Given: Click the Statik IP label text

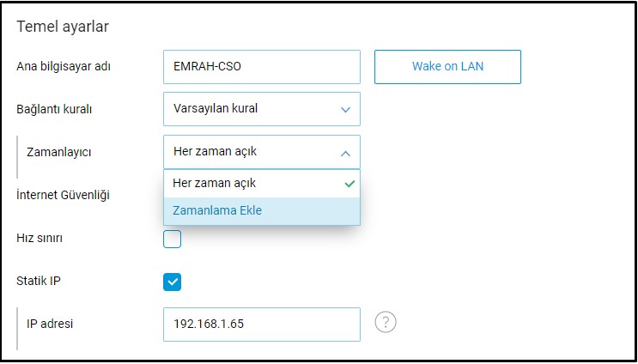Looking at the screenshot, I should click(39, 281).
